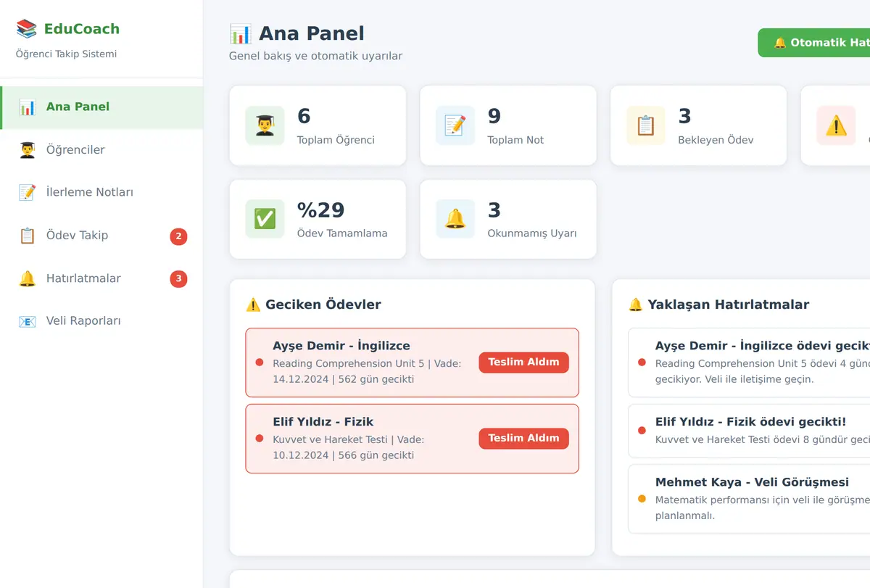The image size is (870, 588).
Task: Open the Ayşe Demir İngilizce reminder card
Action: point(749,363)
